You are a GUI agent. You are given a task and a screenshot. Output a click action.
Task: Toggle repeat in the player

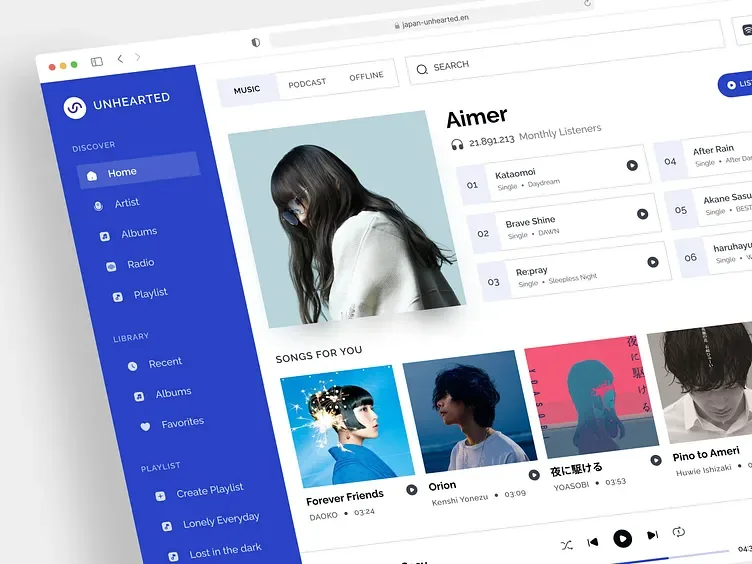tap(679, 531)
